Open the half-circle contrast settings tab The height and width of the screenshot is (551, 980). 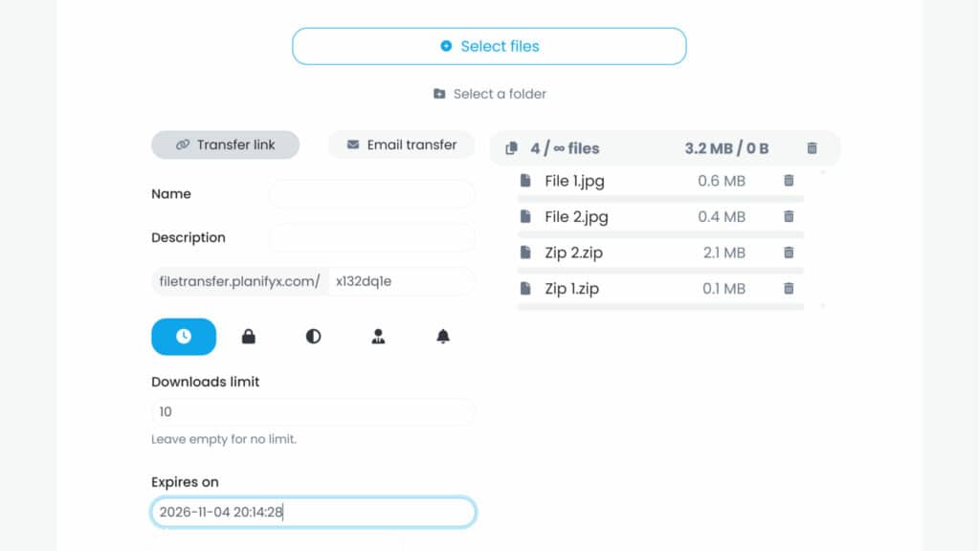pos(314,337)
